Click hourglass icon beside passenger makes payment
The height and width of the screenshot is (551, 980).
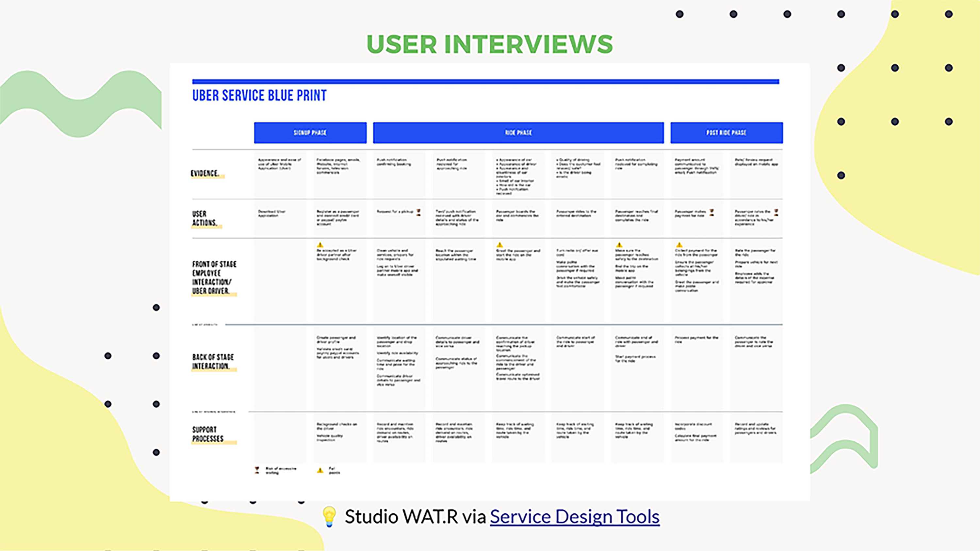coord(712,212)
